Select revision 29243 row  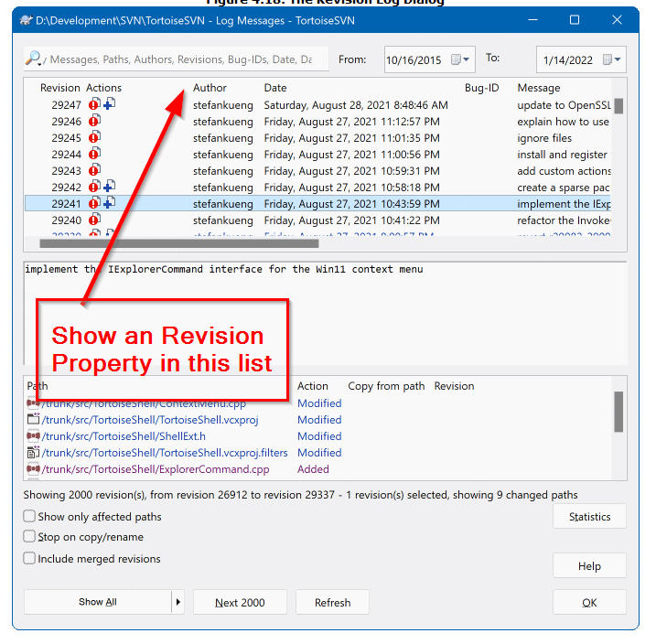pyautogui.click(x=318, y=171)
